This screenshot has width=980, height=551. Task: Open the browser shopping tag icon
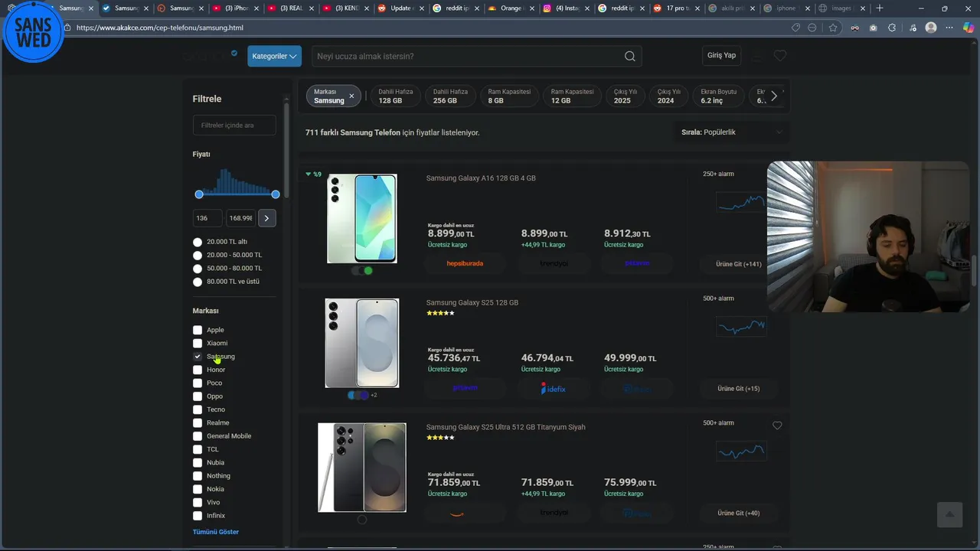[x=795, y=28]
